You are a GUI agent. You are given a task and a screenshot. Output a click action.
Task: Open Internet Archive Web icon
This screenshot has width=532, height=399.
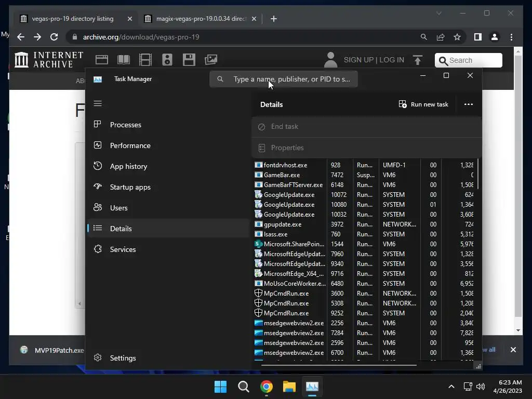pos(101,60)
